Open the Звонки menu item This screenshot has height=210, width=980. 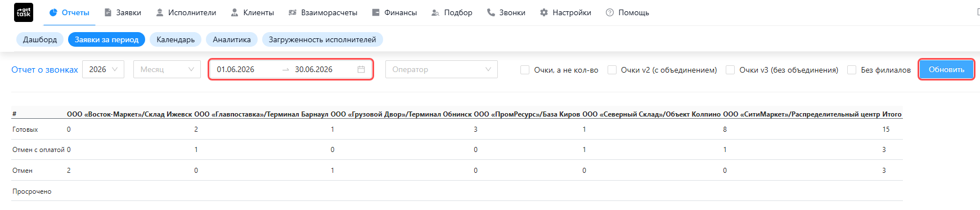pos(506,12)
